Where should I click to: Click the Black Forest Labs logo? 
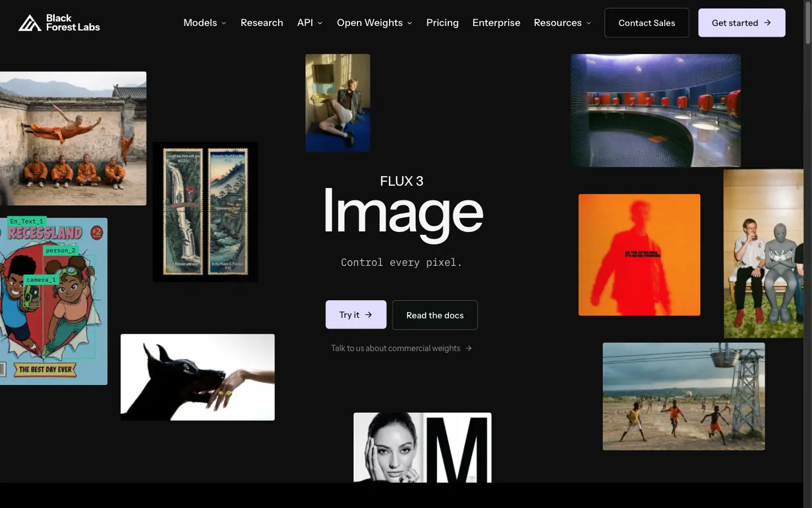(x=59, y=23)
